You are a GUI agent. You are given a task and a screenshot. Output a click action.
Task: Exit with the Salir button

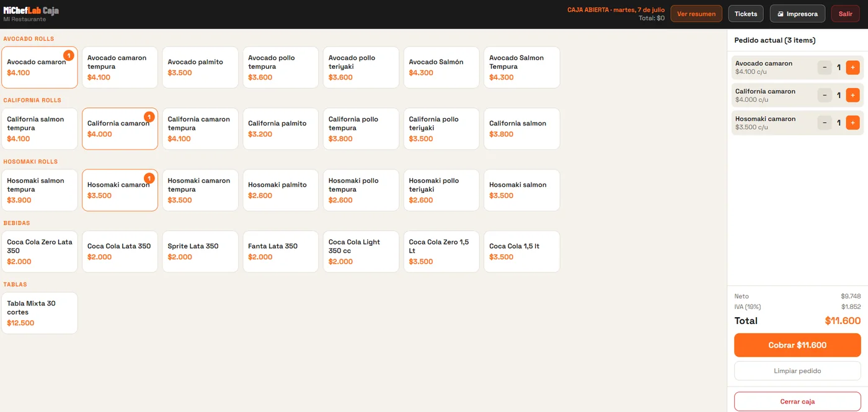click(x=846, y=14)
